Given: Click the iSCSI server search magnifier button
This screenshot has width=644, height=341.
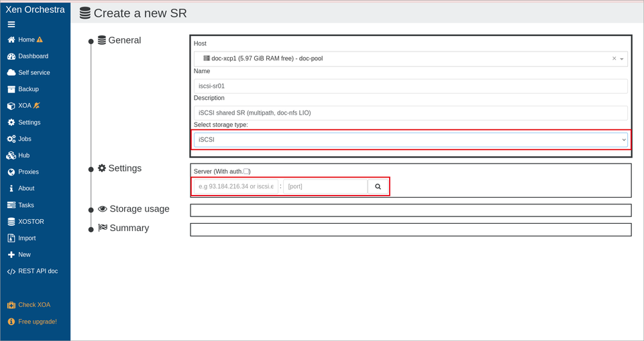Looking at the screenshot, I should pyautogui.click(x=378, y=186).
